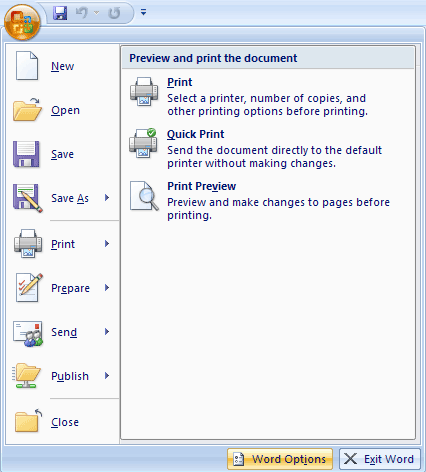Click the printer icon next to Print in right pane
The image size is (426, 472).
(144, 91)
